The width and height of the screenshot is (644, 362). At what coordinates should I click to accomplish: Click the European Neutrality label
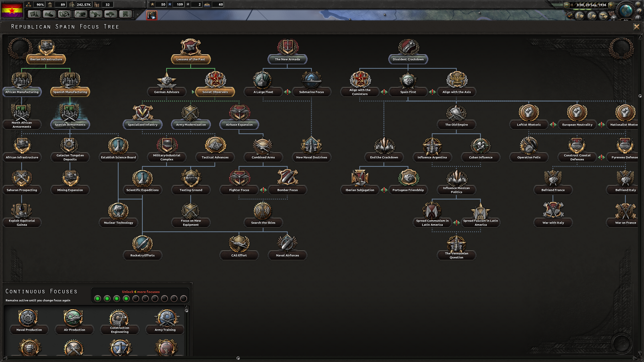tap(577, 125)
